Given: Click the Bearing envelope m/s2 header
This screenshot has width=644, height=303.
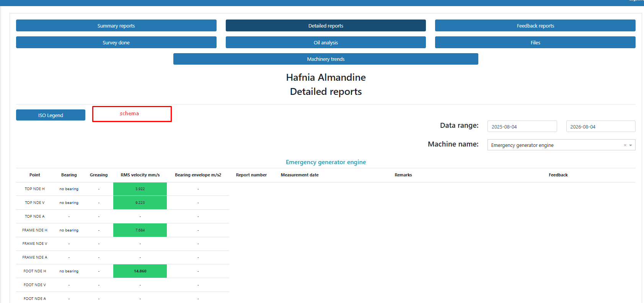Looking at the screenshot, I should point(198,175).
